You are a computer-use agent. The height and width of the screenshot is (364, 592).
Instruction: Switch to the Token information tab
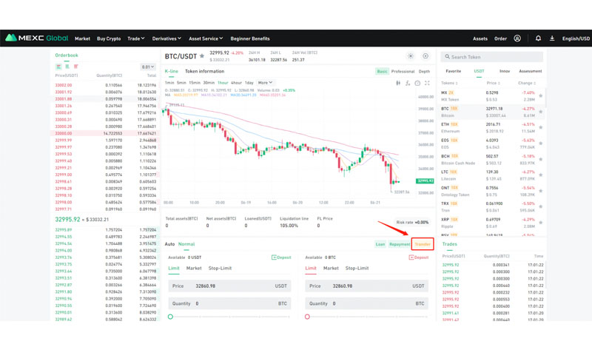click(x=205, y=71)
